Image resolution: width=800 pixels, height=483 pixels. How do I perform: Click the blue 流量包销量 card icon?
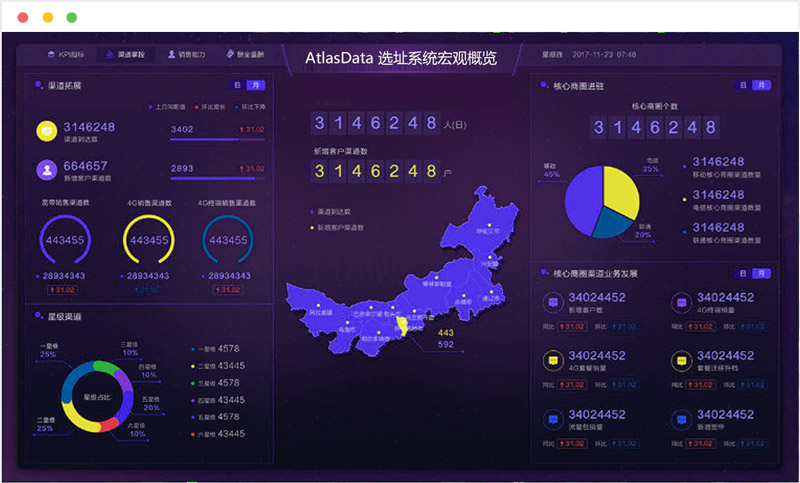[x=553, y=419]
